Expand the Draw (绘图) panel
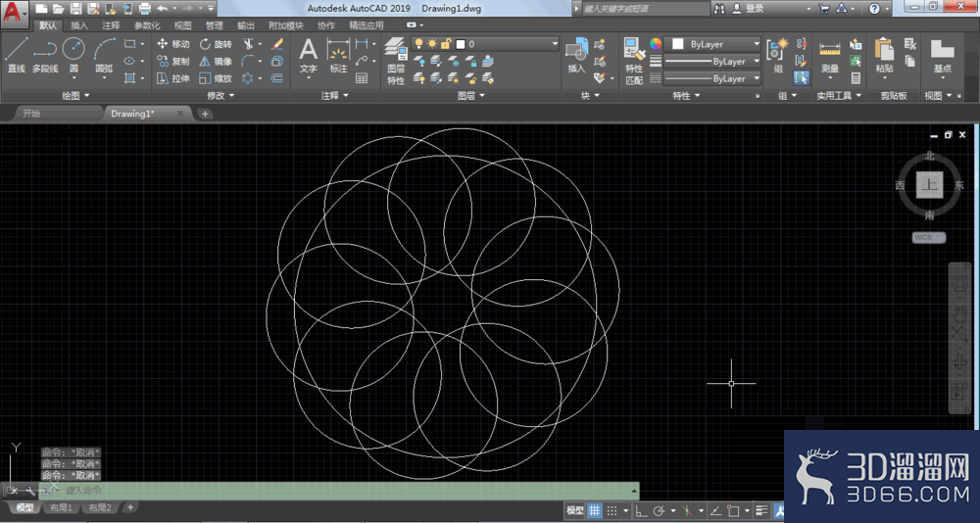This screenshot has width=980, height=523. coord(75,96)
